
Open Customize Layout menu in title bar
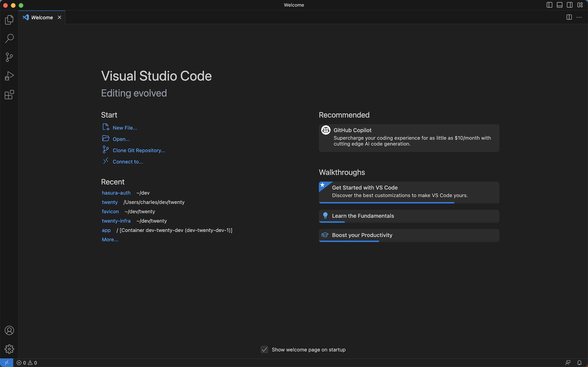(580, 5)
